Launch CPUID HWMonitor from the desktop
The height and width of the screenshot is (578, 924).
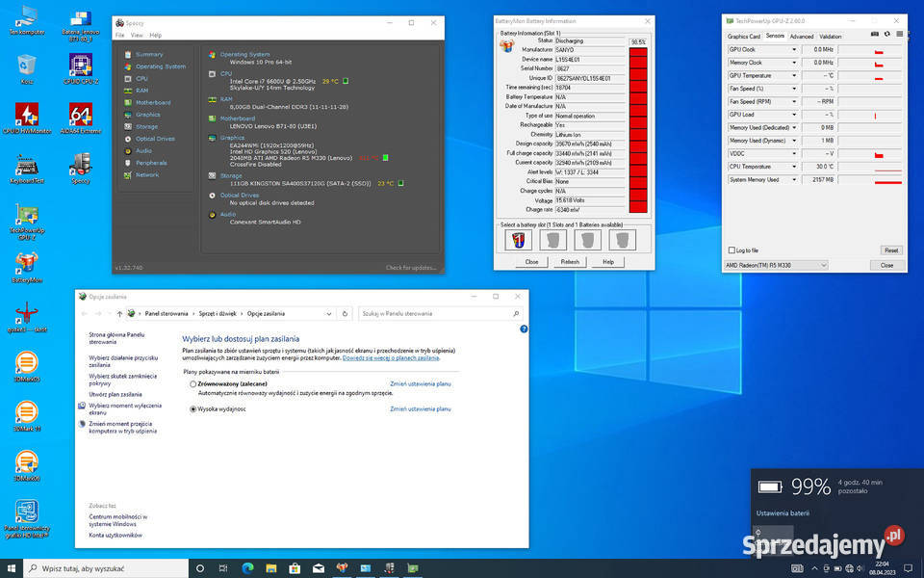pyautogui.click(x=27, y=118)
